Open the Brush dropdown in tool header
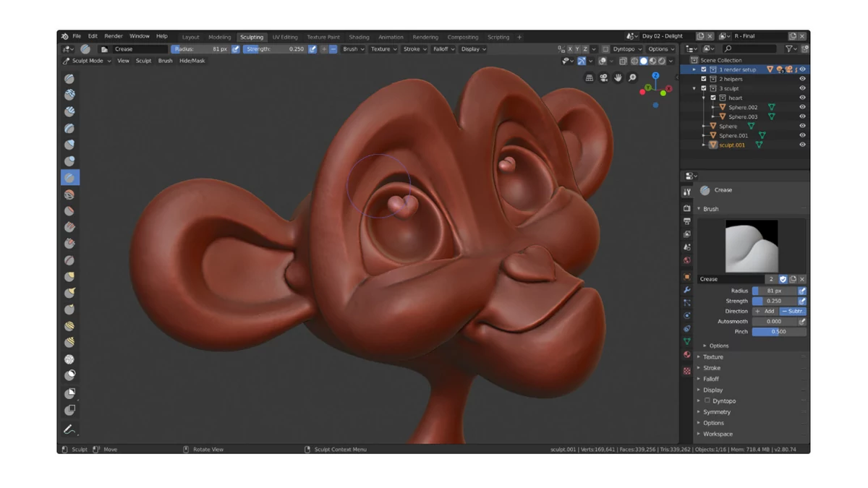The height and width of the screenshot is (488, 868). click(352, 49)
